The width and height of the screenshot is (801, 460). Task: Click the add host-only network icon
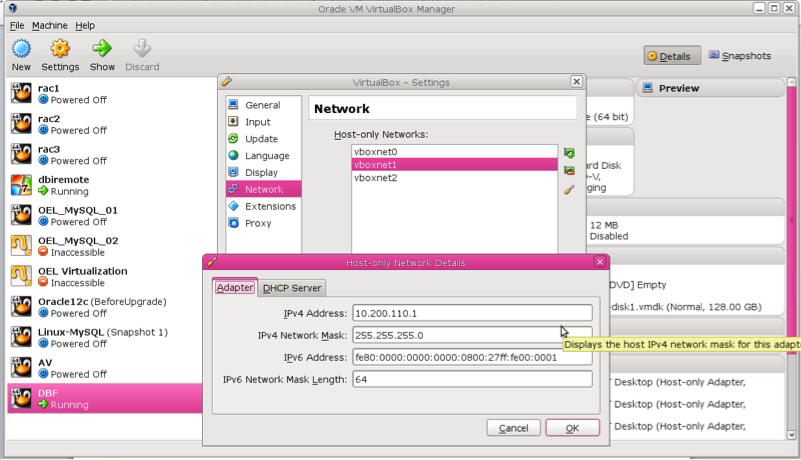(x=569, y=153)
